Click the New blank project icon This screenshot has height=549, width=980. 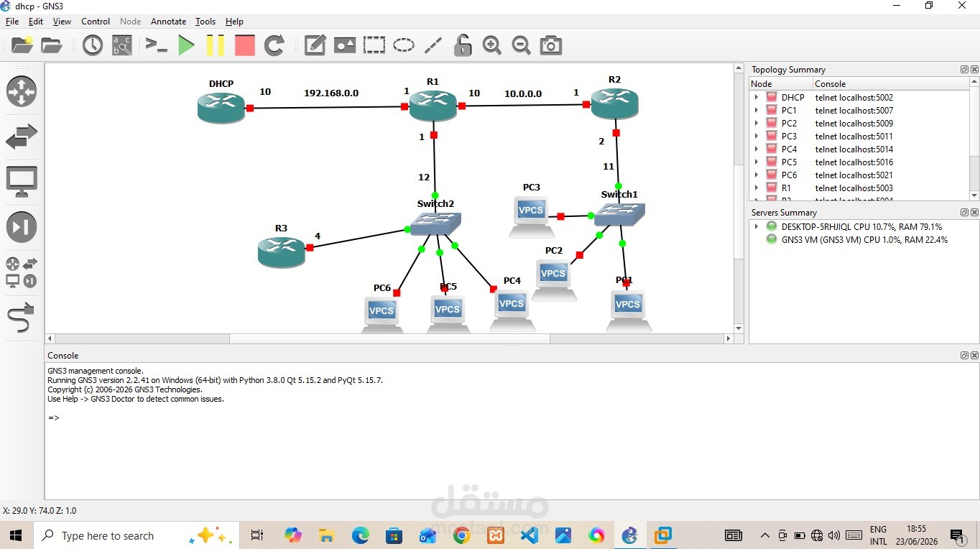(22, 45)
